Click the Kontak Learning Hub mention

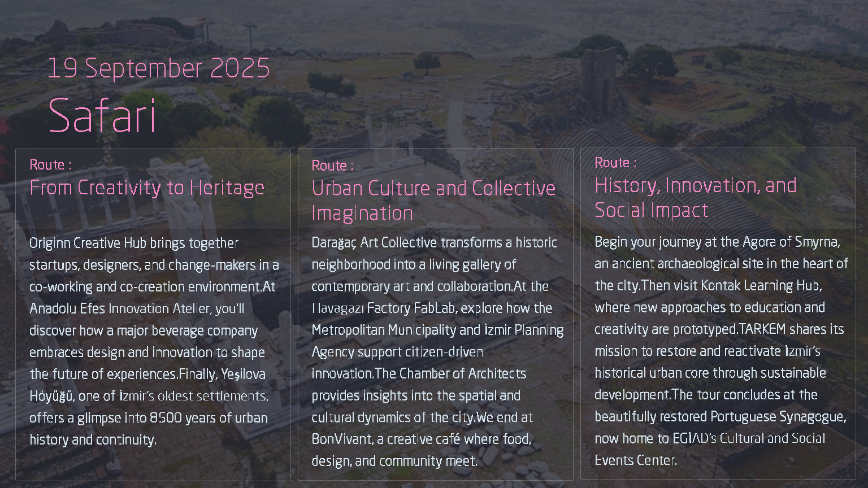pos(760,285)
